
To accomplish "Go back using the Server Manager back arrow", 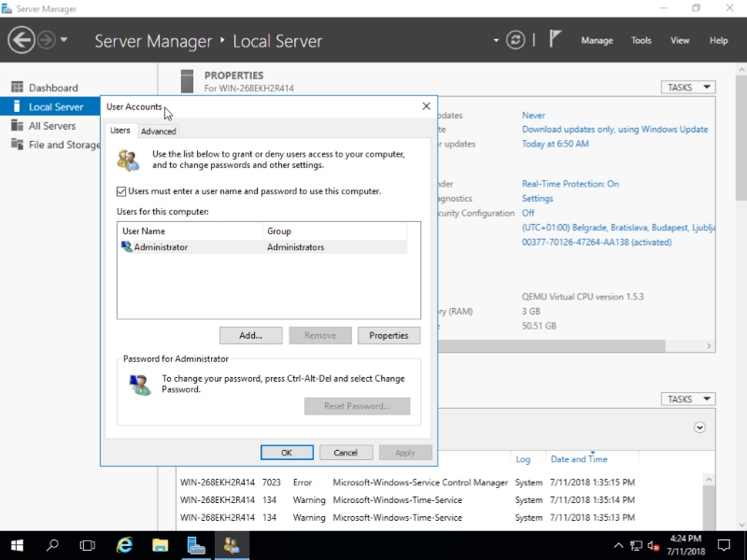I will click(x=21, y=40).
